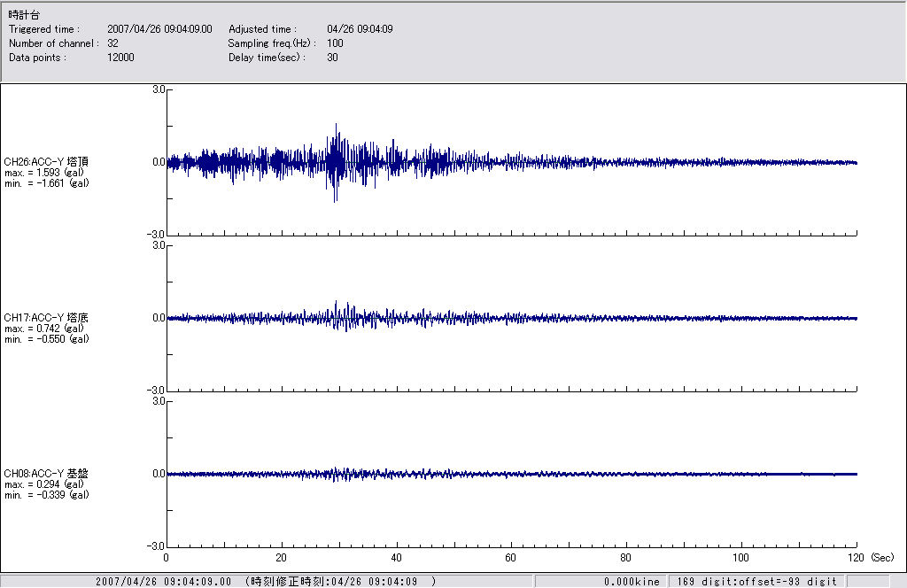Click the Sampling freq value 100

point(335,43)
